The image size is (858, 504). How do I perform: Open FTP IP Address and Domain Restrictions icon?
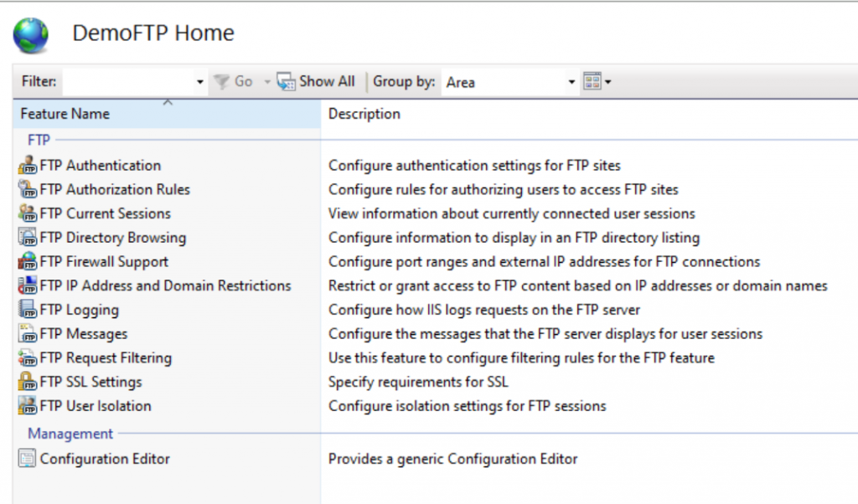28,285
